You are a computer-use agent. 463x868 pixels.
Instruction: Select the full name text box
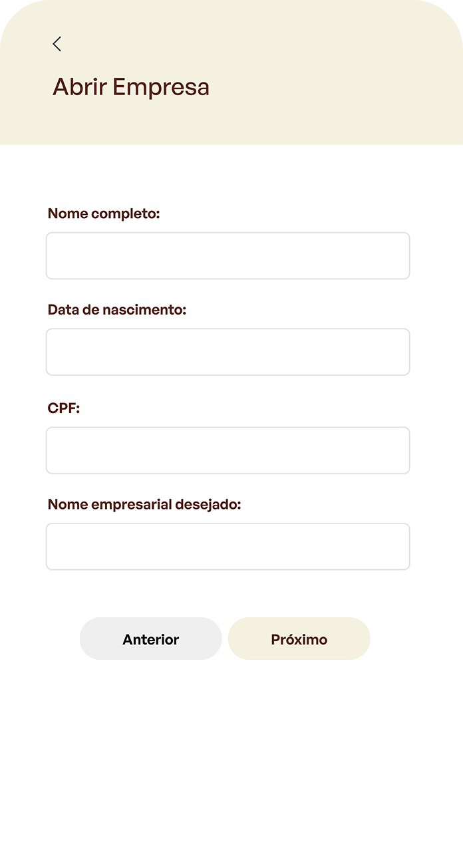(x=228, y=256)
